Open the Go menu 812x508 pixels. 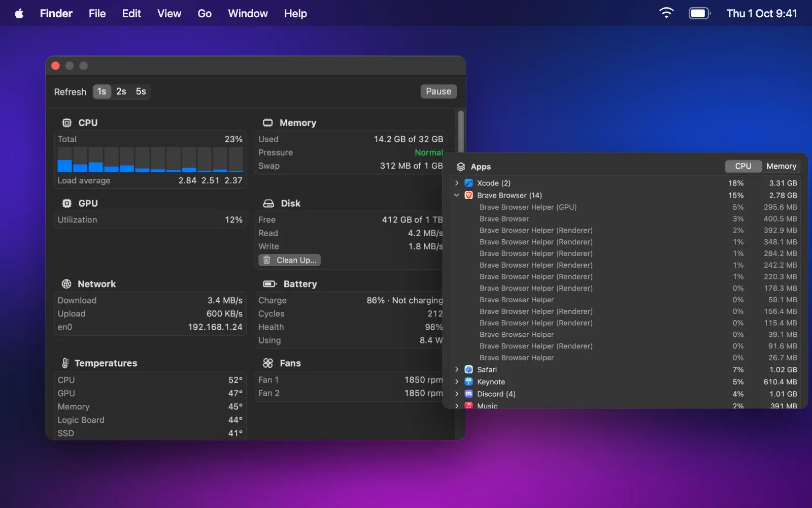pyautogui.click(x=205, y=14)
